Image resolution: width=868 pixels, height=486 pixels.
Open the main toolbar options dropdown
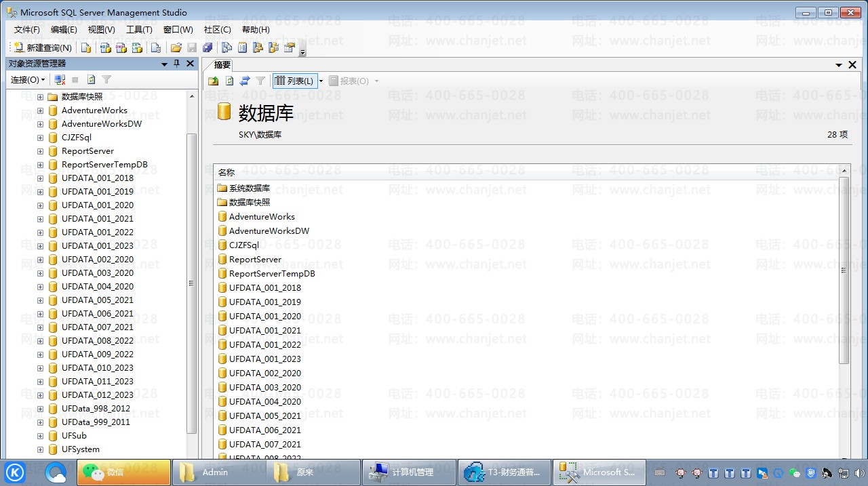(302, 51)
